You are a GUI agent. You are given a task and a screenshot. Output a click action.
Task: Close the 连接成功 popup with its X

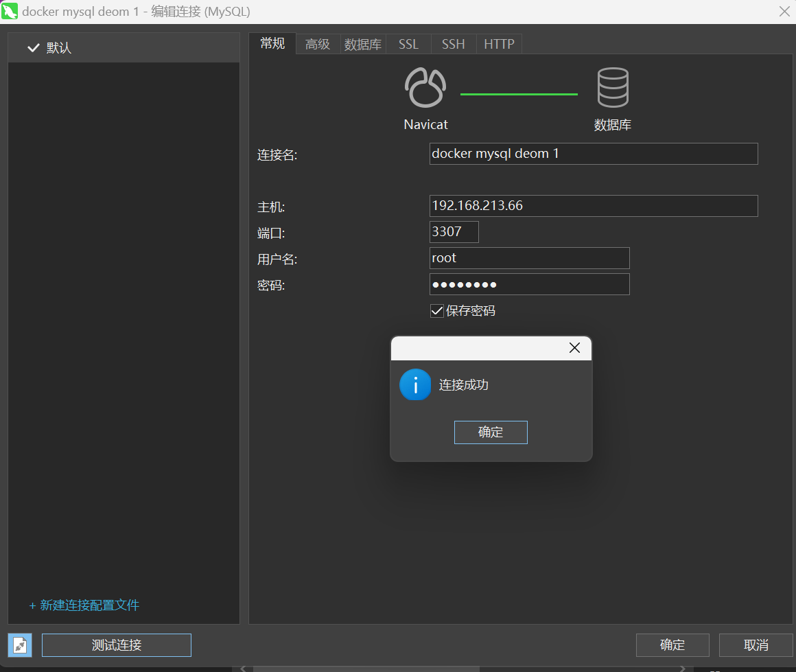click(575, 348)
